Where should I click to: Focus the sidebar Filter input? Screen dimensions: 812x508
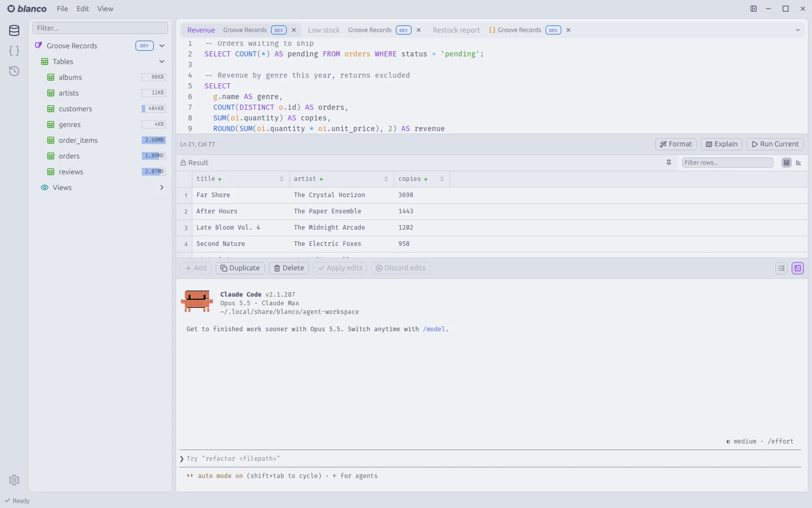100,28
